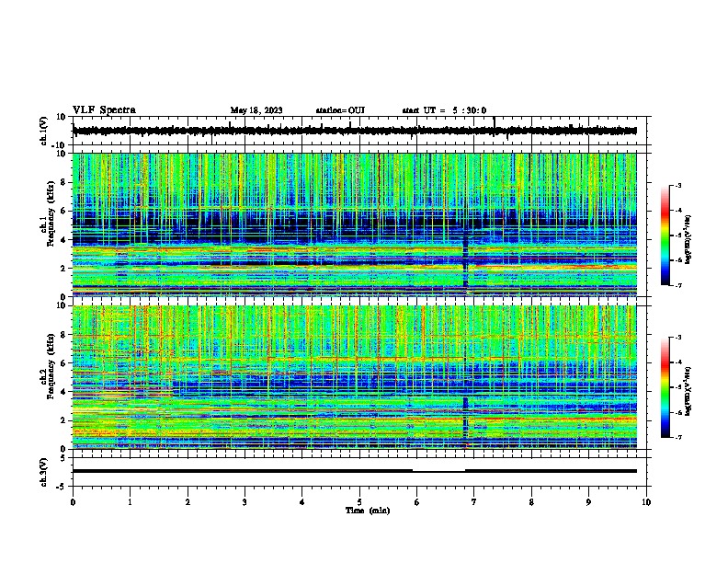Click the "ch.1(V)" waveform axis label

click(44, 131)
